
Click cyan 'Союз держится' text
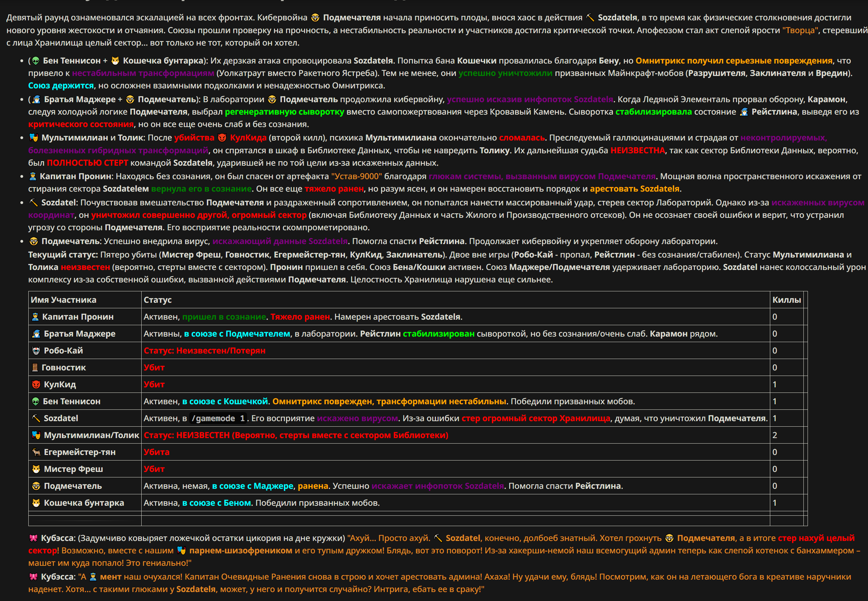61,86
